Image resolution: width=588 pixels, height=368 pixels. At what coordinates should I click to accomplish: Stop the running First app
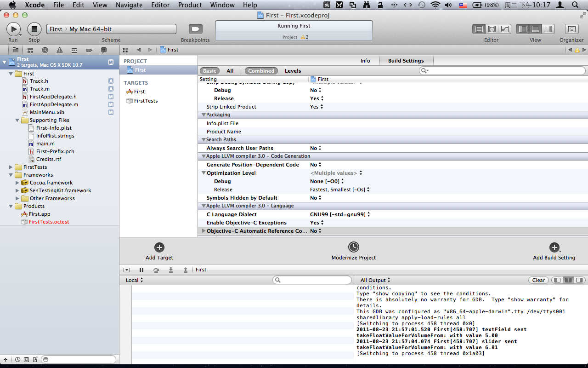34,29
